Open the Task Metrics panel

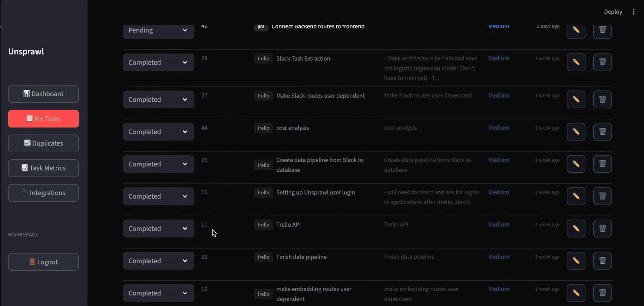pos(43,168)
